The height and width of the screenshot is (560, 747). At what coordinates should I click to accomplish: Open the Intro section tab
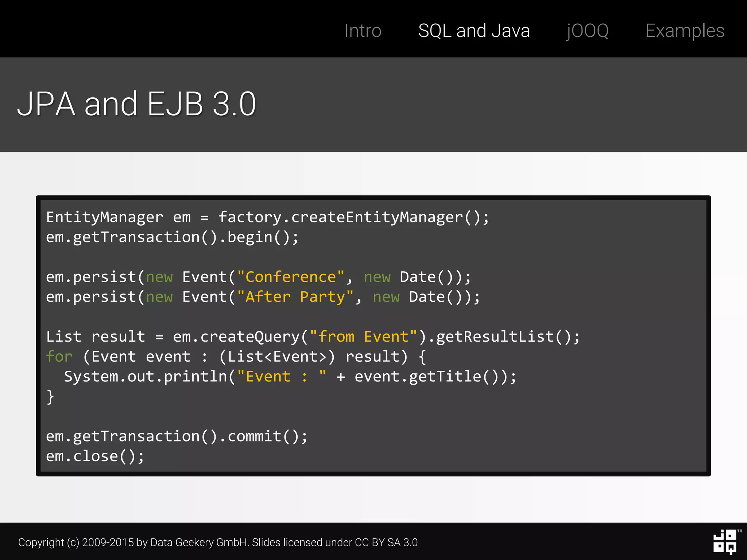point(363,31)
